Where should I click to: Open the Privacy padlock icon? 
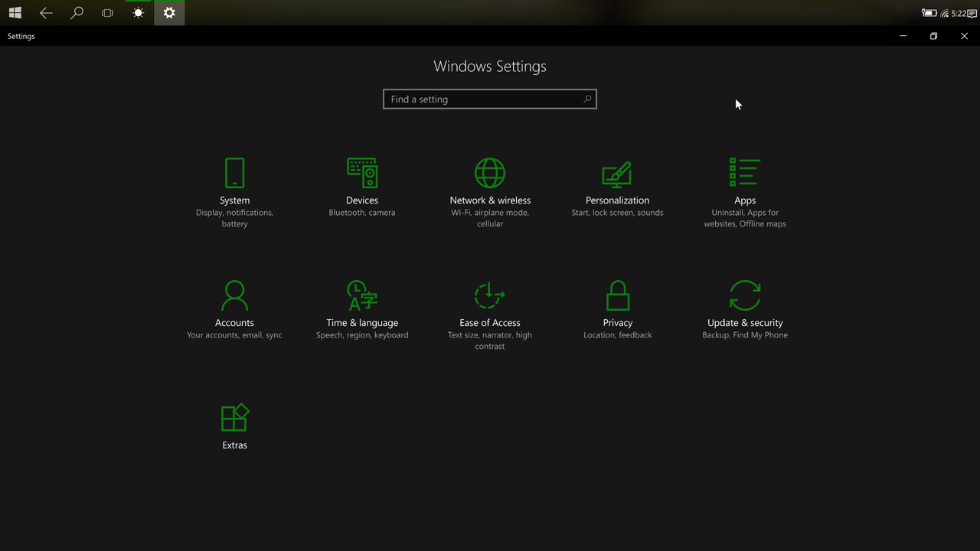pyautogui.click(x=617, y=295)
